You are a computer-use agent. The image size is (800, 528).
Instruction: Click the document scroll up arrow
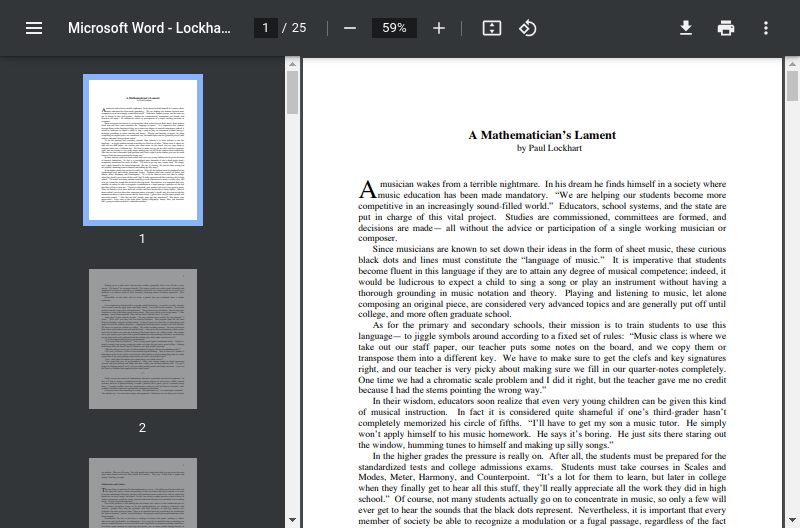(x=792, y=64)
